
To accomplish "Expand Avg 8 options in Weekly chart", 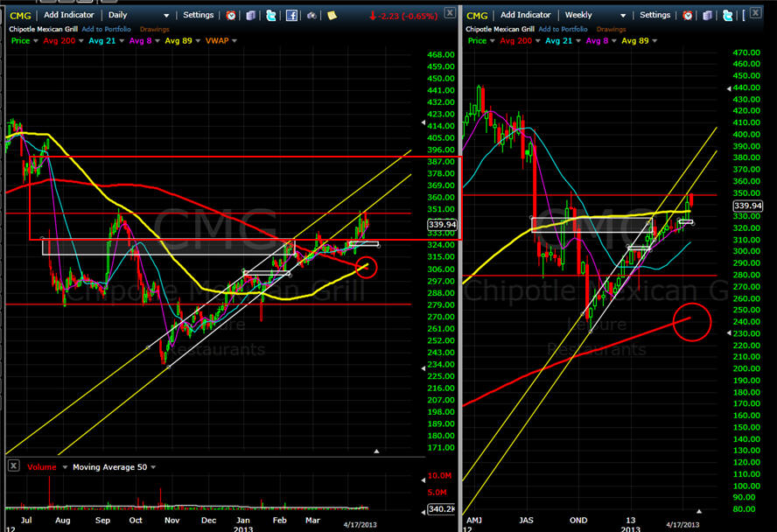I will coord(614,41).
